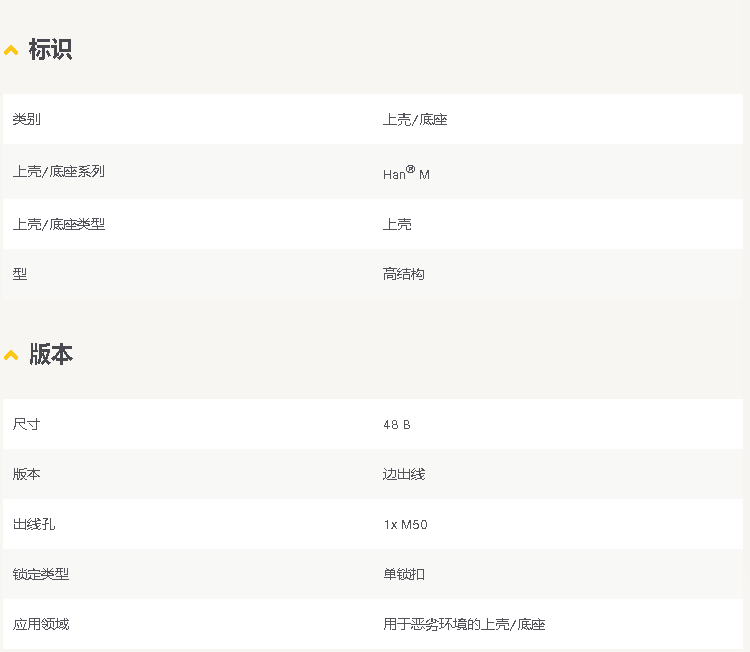Click the Han® M series value
The width and height of the screenshot is (750, 652).
point(406,173)
